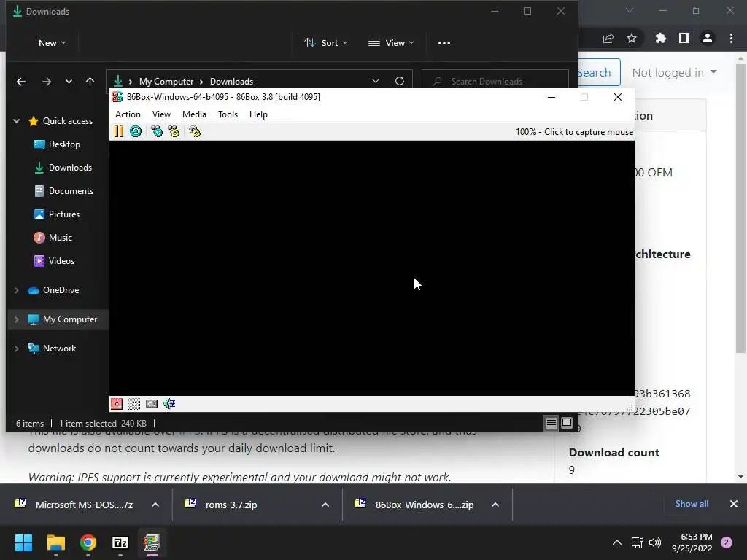This screenshot has width=747, height=560.
Task: Open the View menu in 86Box
Action: tap(161, 114)
